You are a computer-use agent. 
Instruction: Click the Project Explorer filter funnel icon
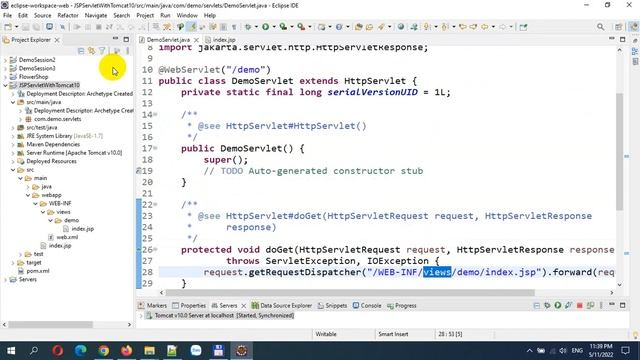point(102,51)
